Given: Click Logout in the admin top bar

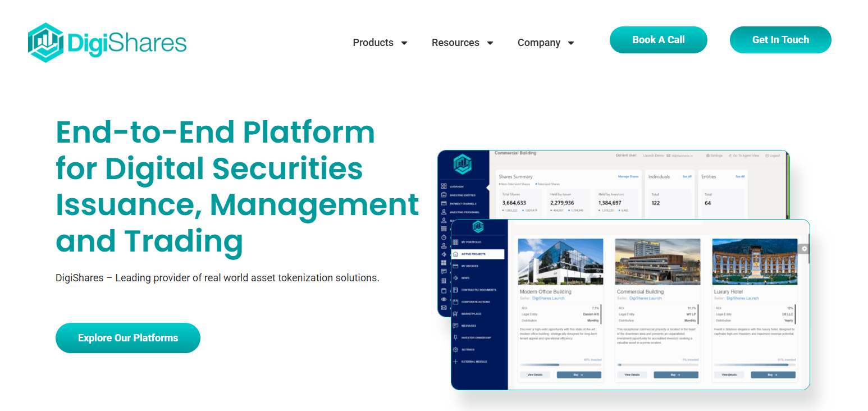Looking at the screenshot, I should pos(772,156).
